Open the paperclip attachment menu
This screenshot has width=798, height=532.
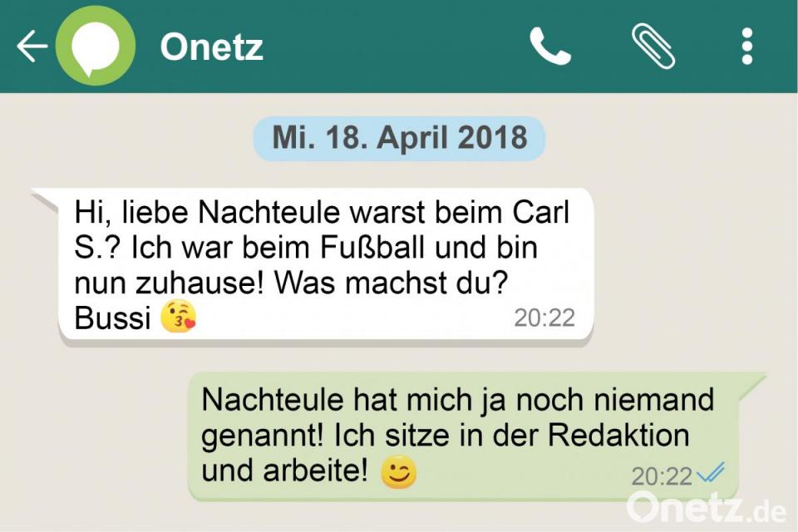coord(653,46)
